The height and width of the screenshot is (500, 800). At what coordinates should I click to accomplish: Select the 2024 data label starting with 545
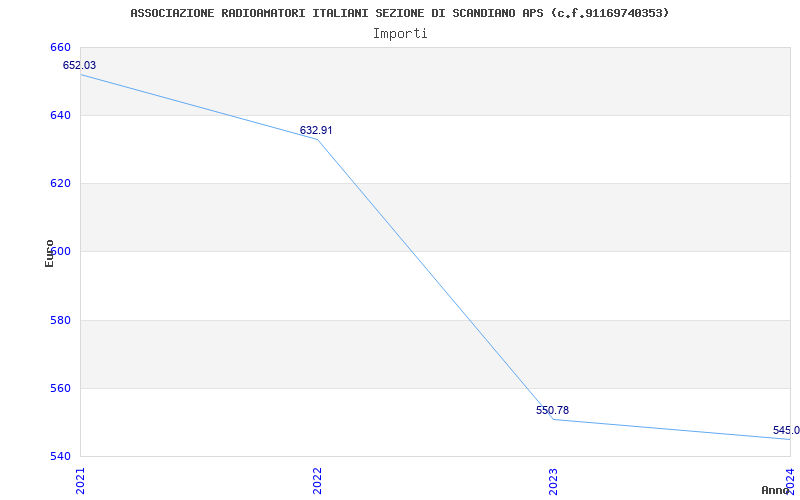point(786,430)
